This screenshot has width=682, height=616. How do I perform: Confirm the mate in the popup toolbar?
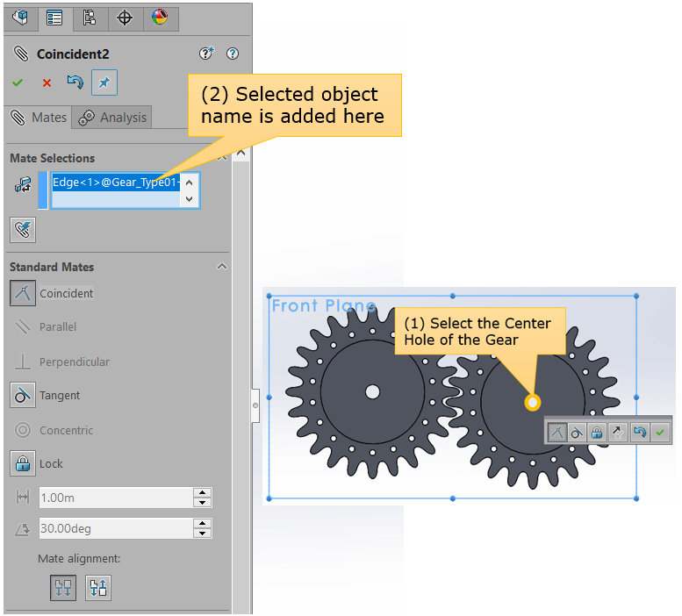coord(660,432)
